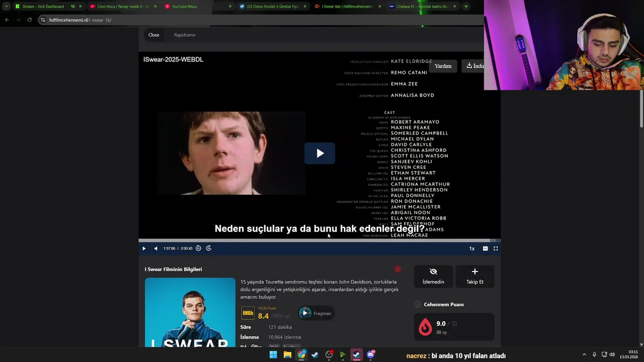Show hidden system tray icons
The height and width of the screenshot is (362, 644).
pos(584,354)
